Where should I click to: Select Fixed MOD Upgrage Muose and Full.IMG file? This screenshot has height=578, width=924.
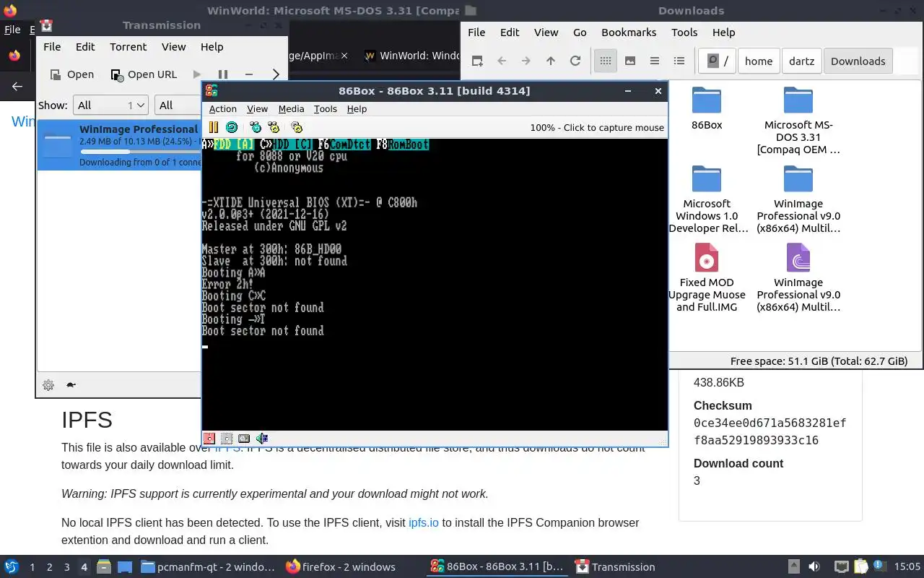[707, 278]
